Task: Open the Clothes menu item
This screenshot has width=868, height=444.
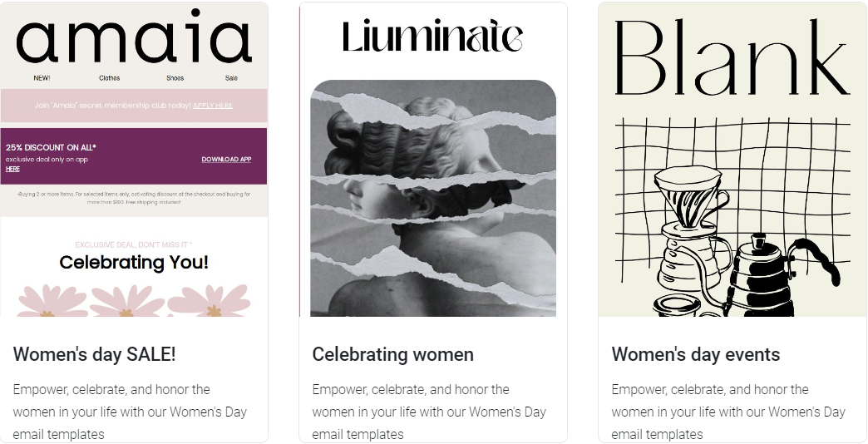Action: pyautogui.click(x=110, y=78)
